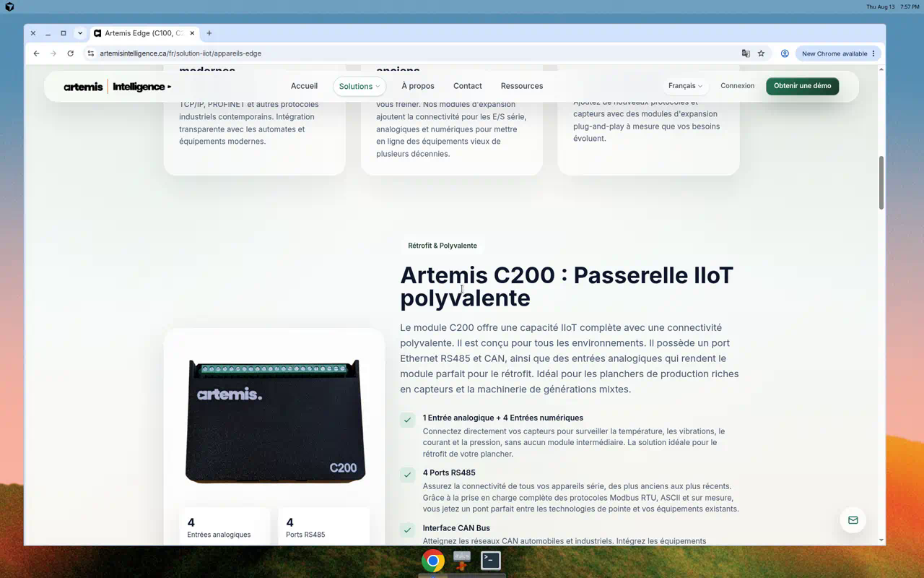924x578 pixels.
Task: Launch Chrome from the dock
Action: tap(433, 561)
